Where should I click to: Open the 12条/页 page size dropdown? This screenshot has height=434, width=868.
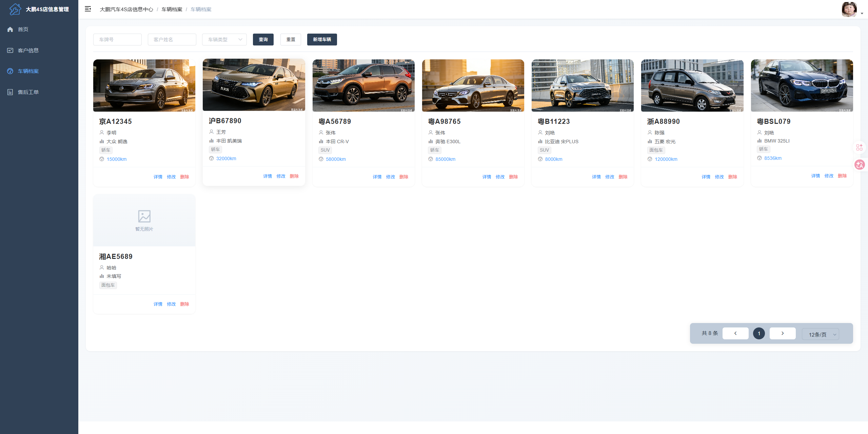tap(820, 334)
